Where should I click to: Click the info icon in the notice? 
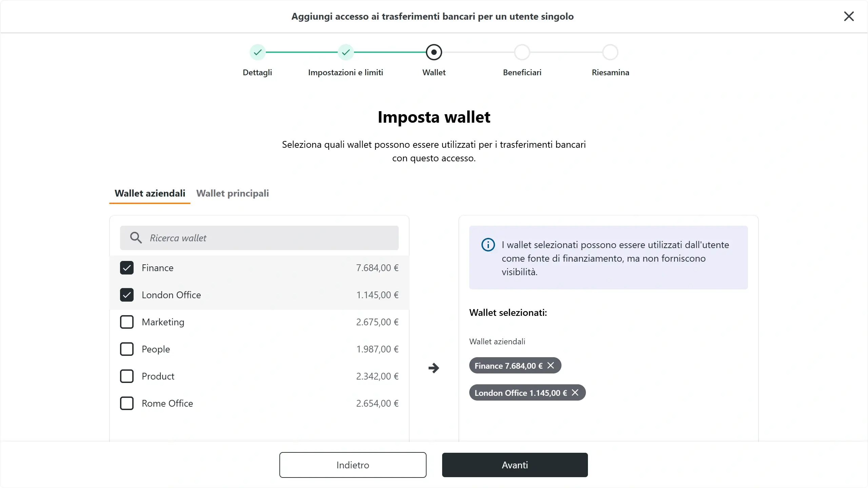tap(488, 245)
